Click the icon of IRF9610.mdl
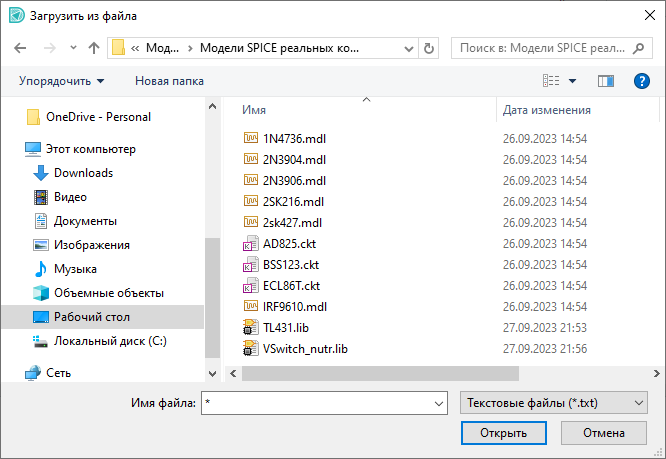 pos(251,306)
